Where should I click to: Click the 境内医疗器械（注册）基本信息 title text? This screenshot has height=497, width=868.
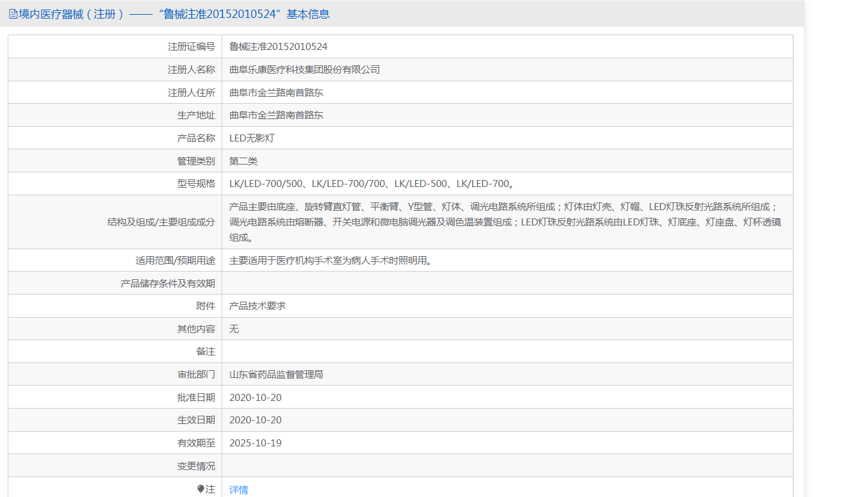coord(174,14)
